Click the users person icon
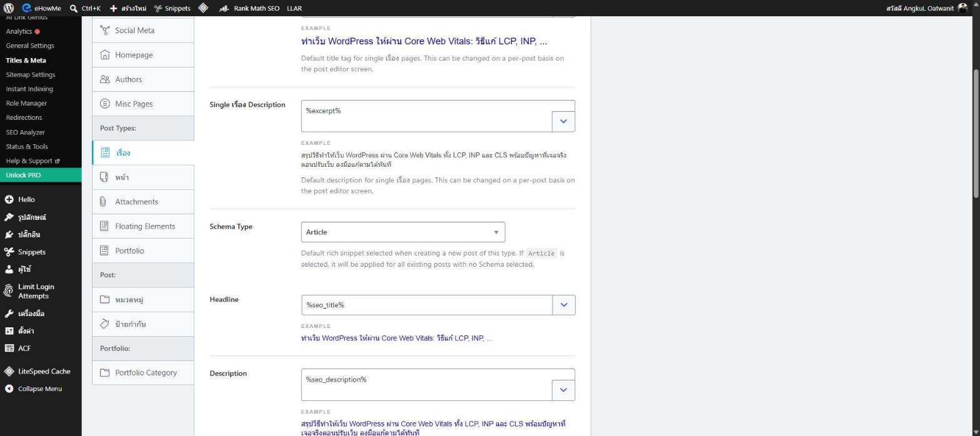Screen dimensions: 980x436 (x=9, y=270)
